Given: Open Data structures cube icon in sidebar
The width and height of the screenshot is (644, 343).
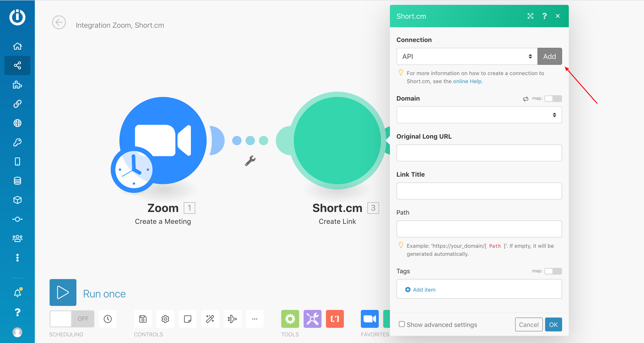Looking at the screenshot, I should 17,200.
